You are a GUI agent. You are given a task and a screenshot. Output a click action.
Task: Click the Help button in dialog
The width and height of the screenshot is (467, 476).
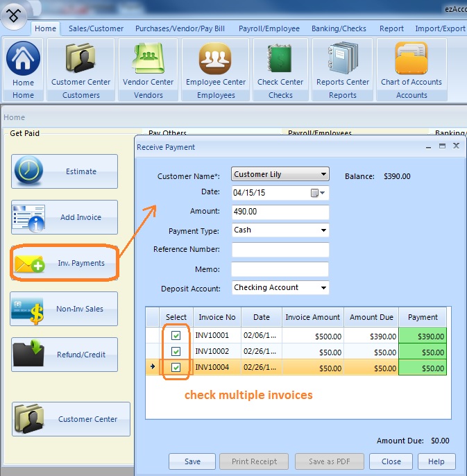click(436, 461)
